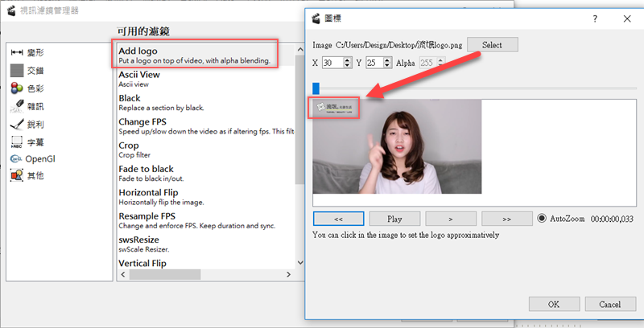Increase Y value with up stepper

coord(388,59)
